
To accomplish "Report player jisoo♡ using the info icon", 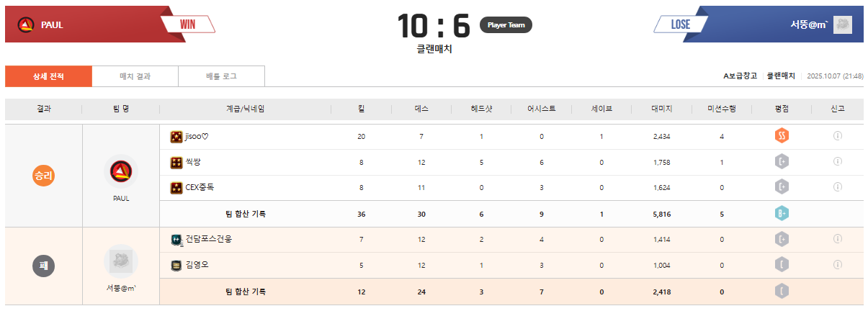I will coord(838,136).
